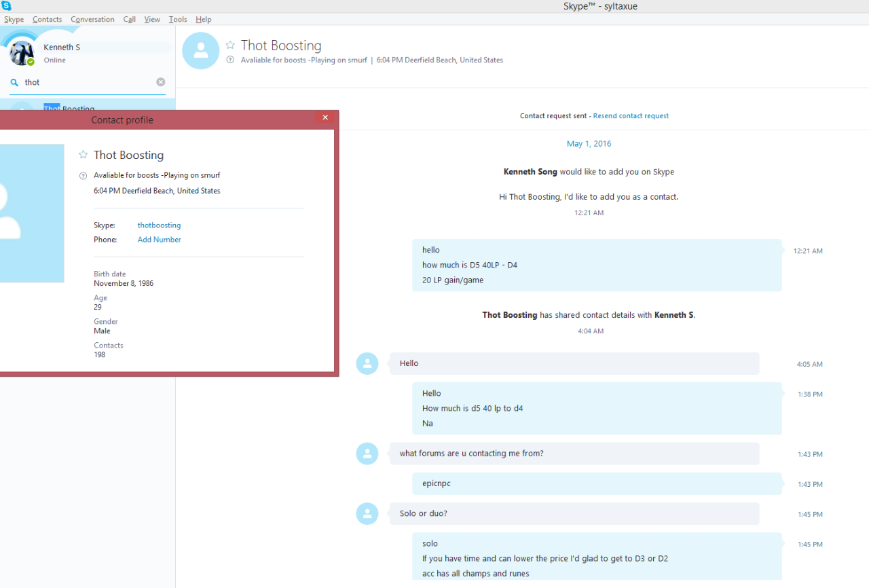Click the Add Number link

[x=159, y=240]
